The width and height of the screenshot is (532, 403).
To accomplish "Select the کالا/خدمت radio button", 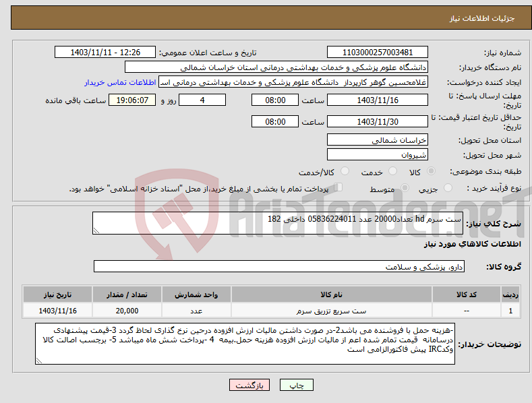I will tap(345, 171).
